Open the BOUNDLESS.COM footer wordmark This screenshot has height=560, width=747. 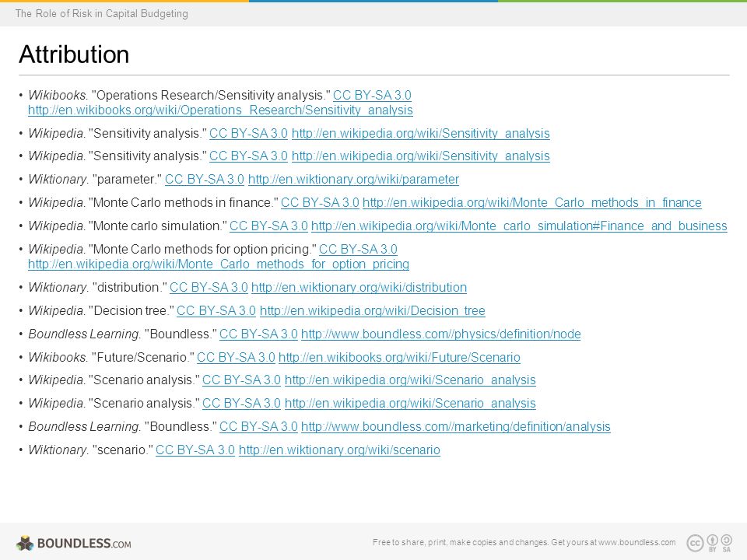click(x=84, y=544)
